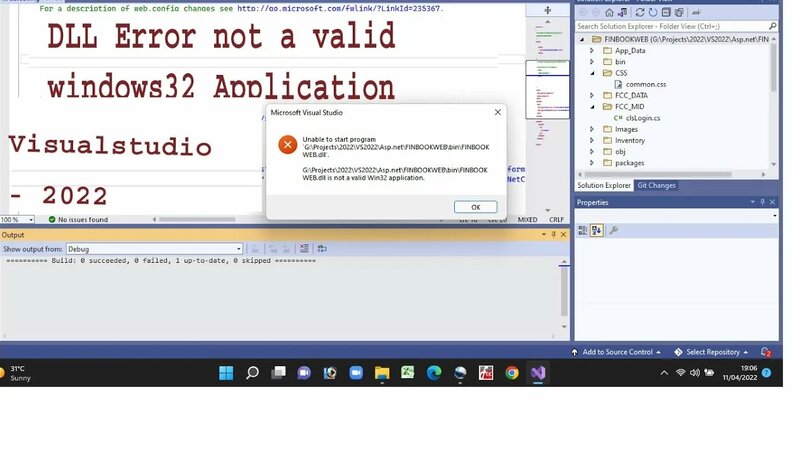The width and height of the screenshot is (800, 450).
Task: Show hidden system tray icons
Action: coord(664,373)
